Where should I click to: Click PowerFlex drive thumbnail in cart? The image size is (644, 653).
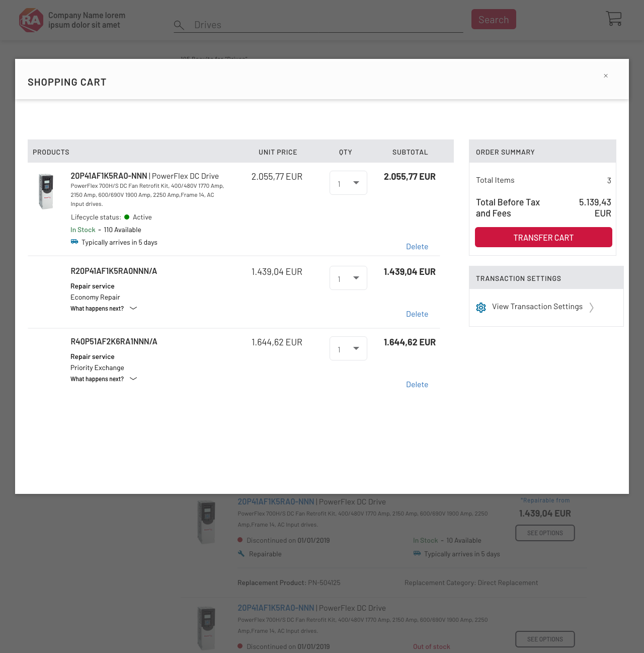pos(46,191)
